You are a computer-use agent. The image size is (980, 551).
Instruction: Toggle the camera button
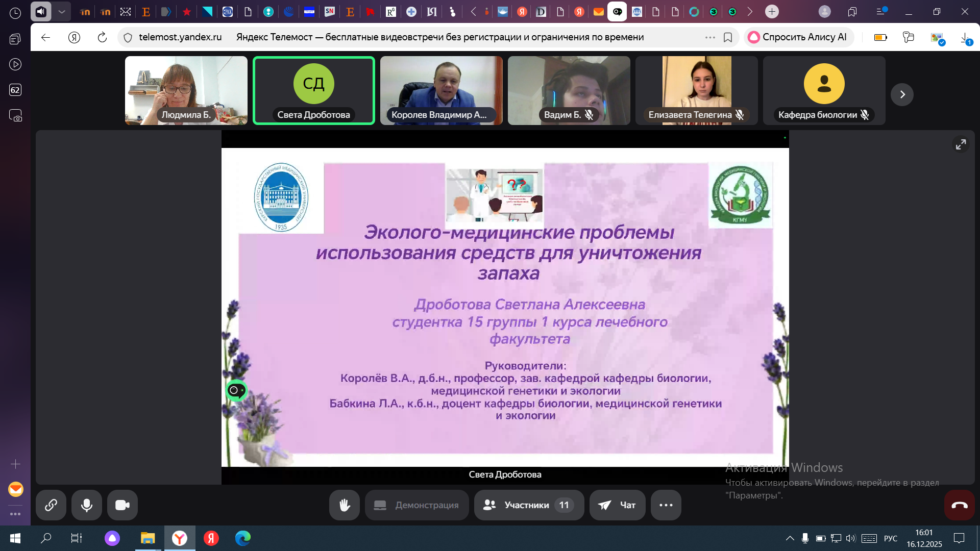click(x=122, y=505)
